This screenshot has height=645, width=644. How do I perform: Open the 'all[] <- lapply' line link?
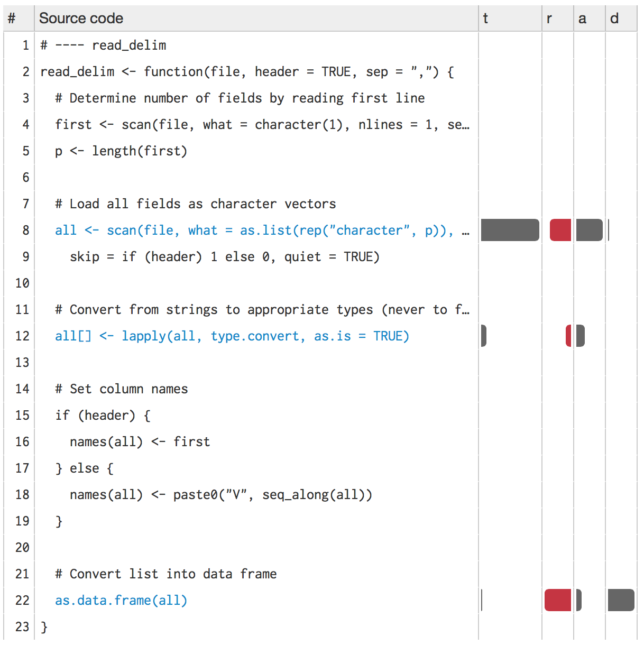[x=232, y=336]
